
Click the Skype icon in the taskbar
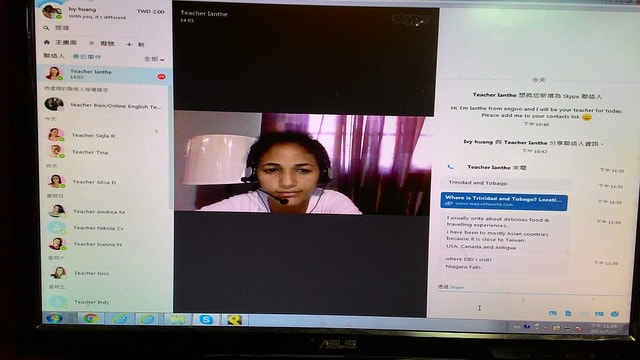coord(206,320)
